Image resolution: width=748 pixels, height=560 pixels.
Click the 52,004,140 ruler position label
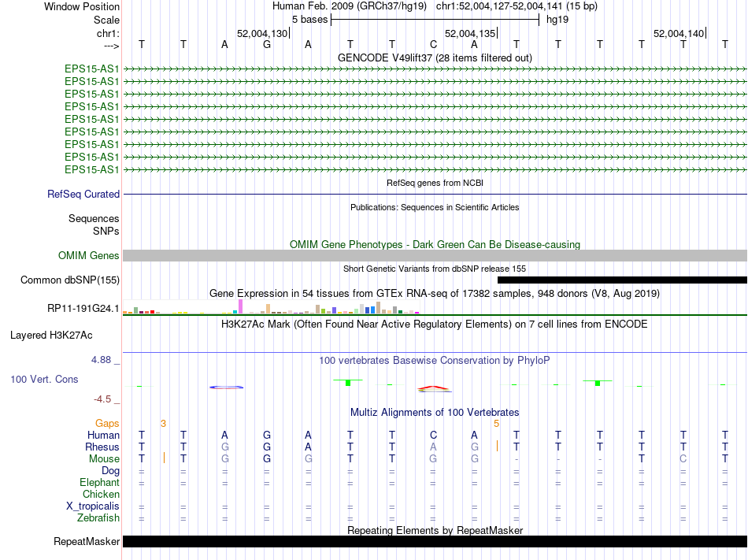(x=679, y=33)
